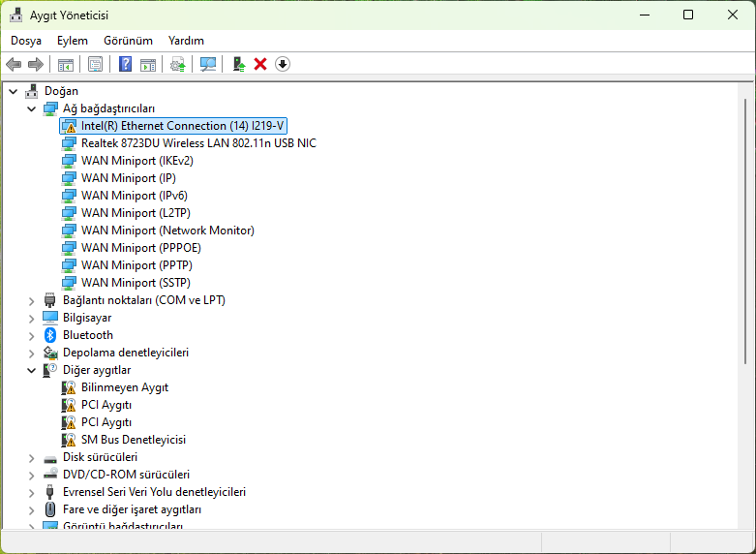The width and height of the screenshot is (756, 554).
Task: Select WAN Miniport (IKEv2)
Action: point(137,161)
